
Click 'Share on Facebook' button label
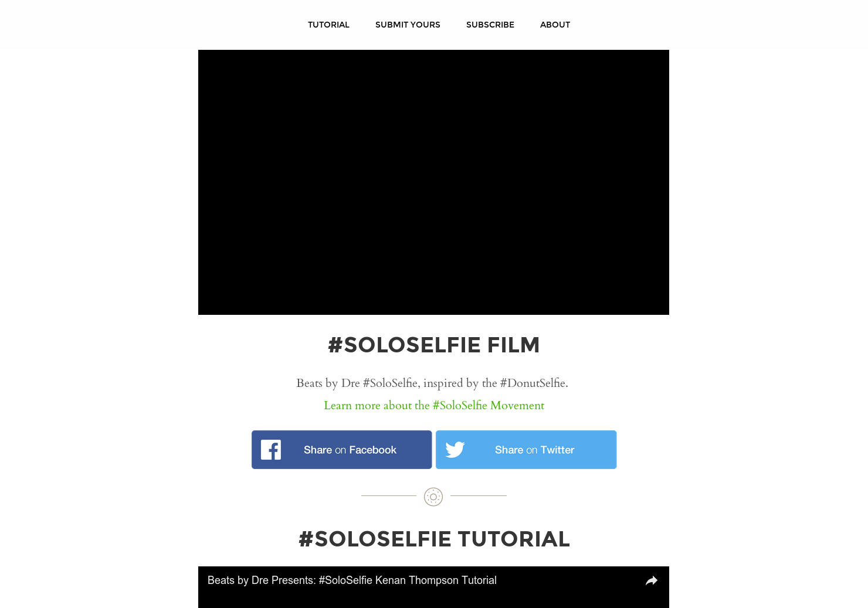350,450
